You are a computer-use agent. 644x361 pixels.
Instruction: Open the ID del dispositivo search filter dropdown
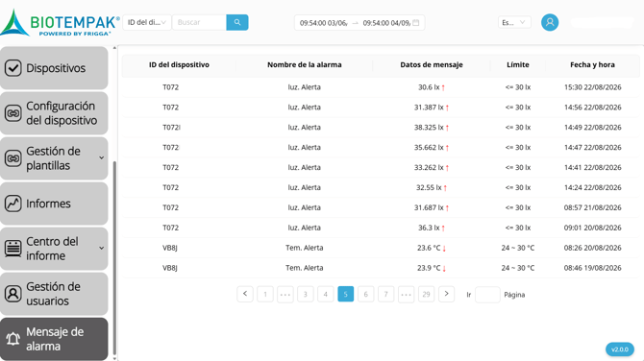(x=147, y=23)
